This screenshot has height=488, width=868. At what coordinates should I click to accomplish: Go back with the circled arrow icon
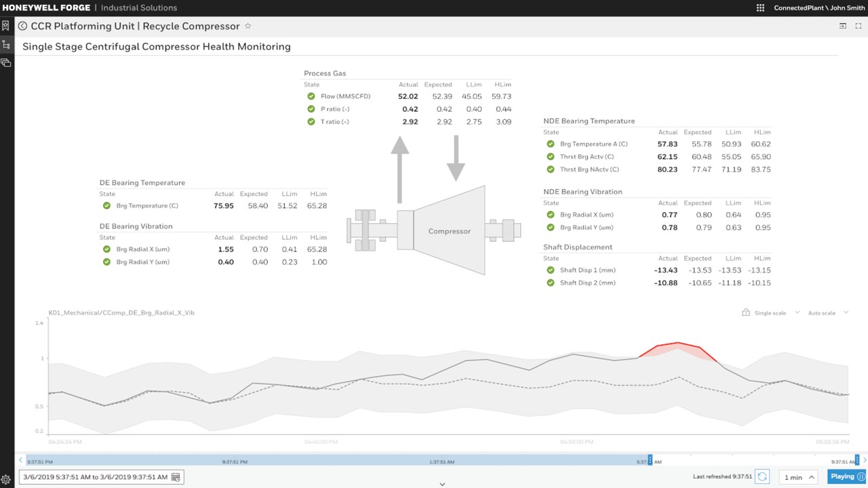[x=23, y=26]
